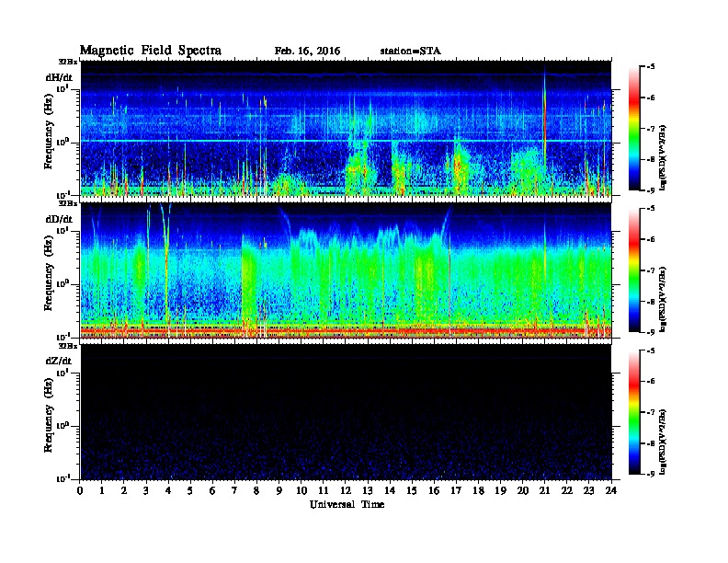This screenshot has width=728, height=563.
Task: Click the hour "24" tick label on the time axis
Action: click(611, 490)
